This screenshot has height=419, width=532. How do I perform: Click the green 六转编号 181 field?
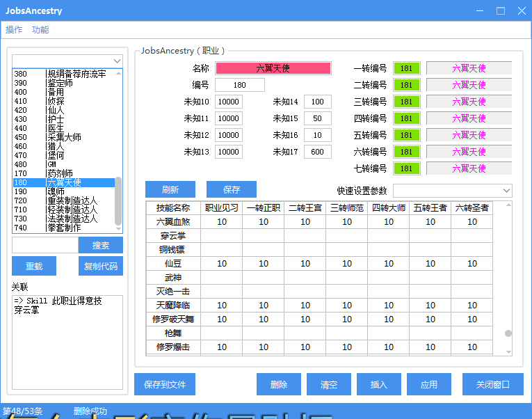(406, 152)
